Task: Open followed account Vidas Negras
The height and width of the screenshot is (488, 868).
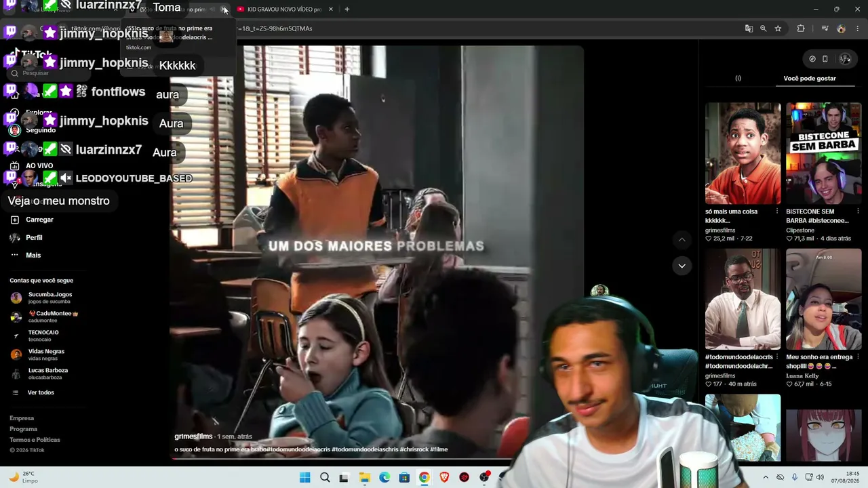Action: (x=37, y=354)
